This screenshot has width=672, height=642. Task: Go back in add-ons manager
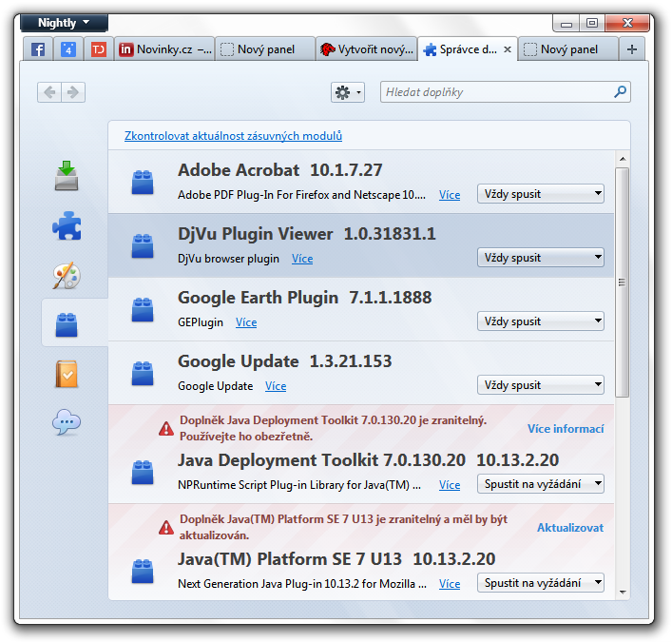click(49, 92)
